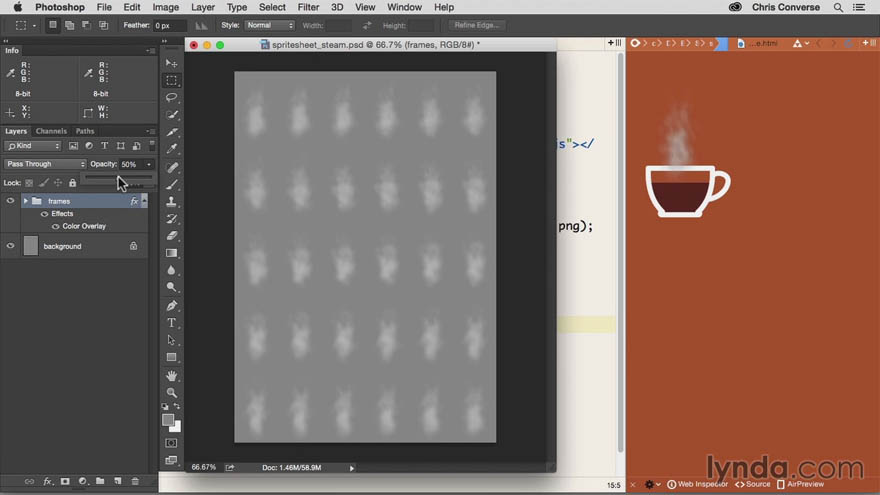Select the Brush tool
880x495 pixels.
[x=172, y=184]
